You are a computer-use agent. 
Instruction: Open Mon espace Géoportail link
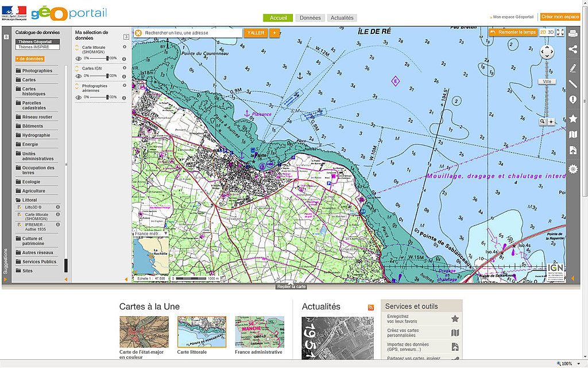[513, 17]
